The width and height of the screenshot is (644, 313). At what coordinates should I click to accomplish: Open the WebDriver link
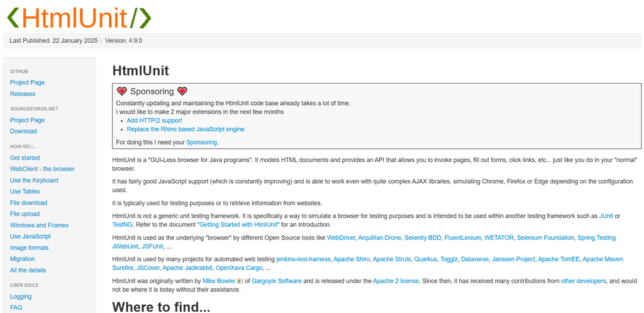click(341, 237)
